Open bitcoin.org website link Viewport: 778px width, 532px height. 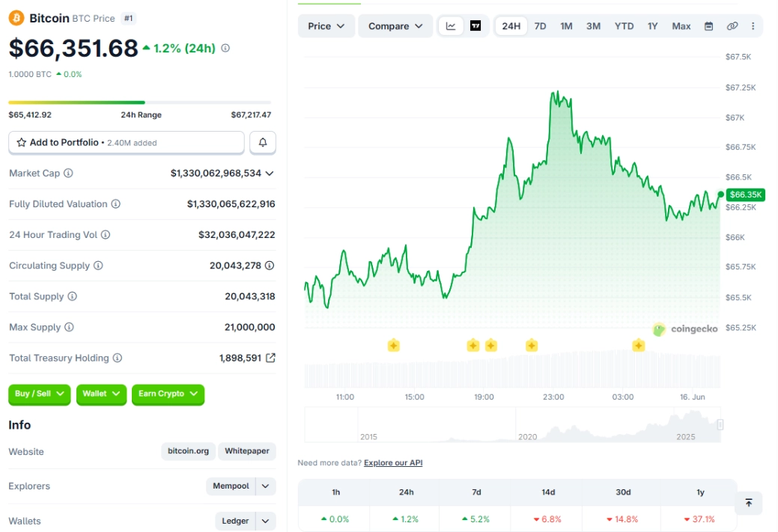[188, 451]
